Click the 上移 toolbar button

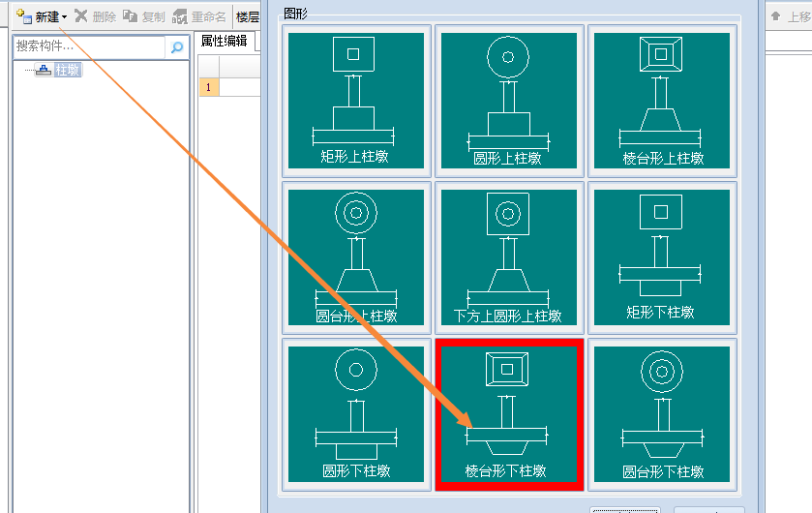(x=791, y=16)
